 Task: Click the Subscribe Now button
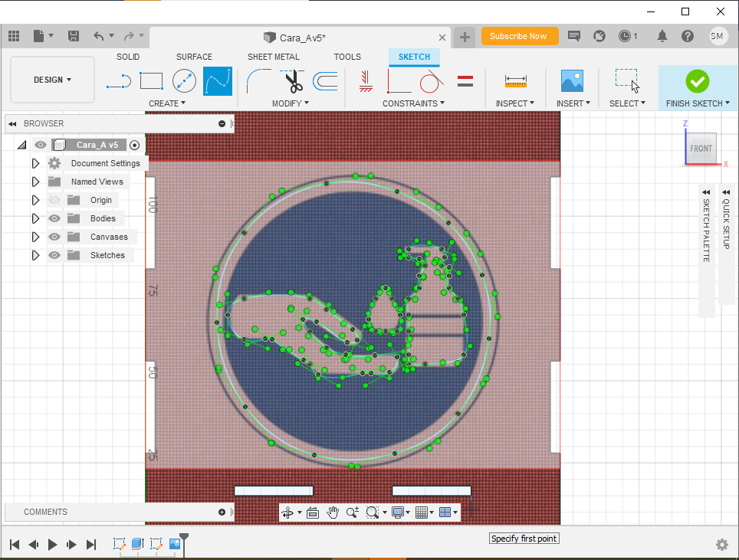[x=520, y=36]
